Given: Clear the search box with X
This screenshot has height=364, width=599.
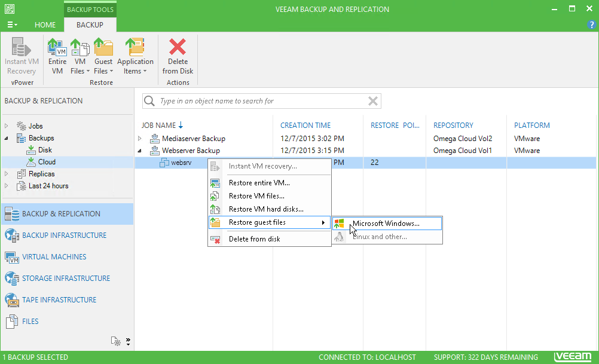Looking at the screenshot, I should click(x=373, y=101).
